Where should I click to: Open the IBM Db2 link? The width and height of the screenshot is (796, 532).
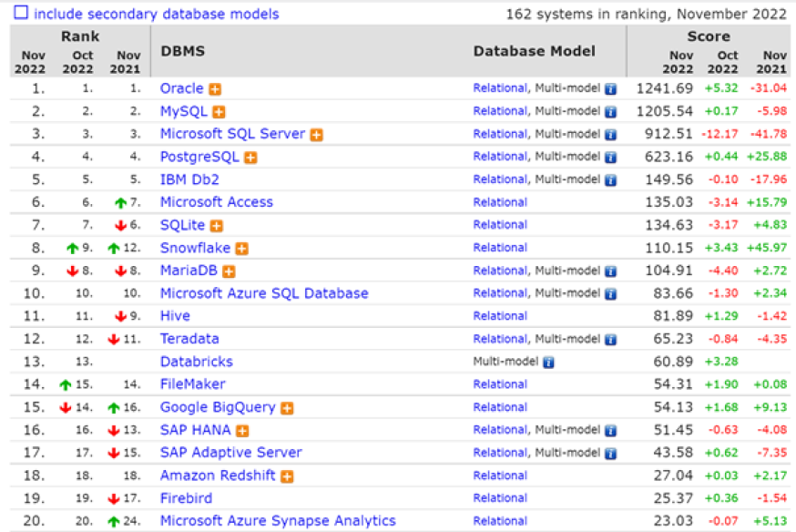[x=189, y=179]
